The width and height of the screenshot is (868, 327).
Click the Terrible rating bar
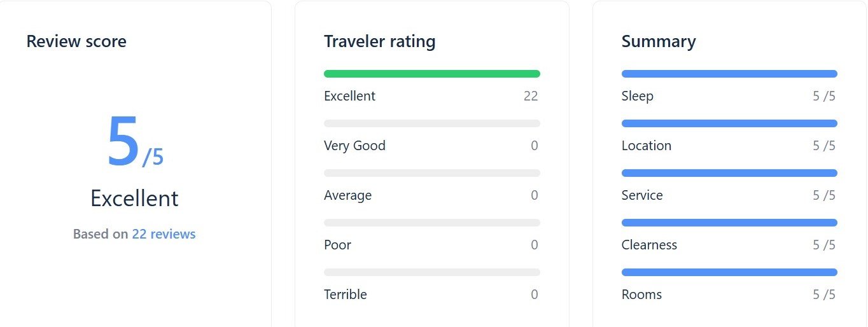pos(431,272)
